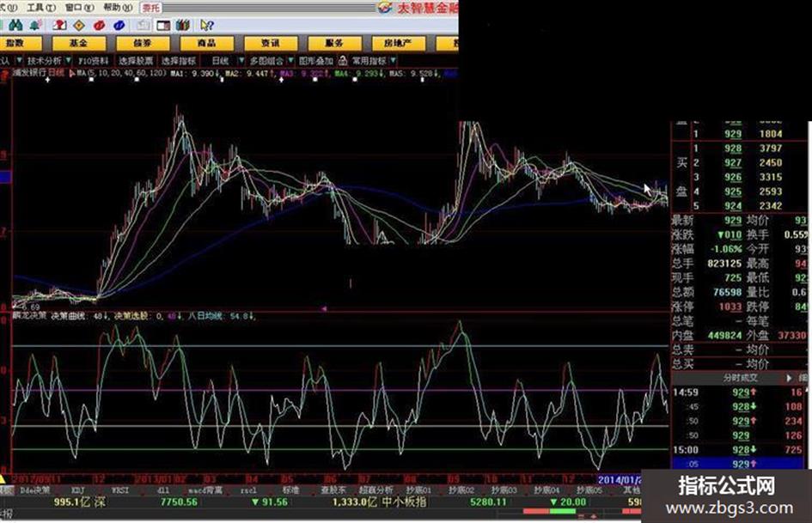Click the 2014/01 date marker on time axis
The image size is (812, 523).
click(x=620, y=480)
